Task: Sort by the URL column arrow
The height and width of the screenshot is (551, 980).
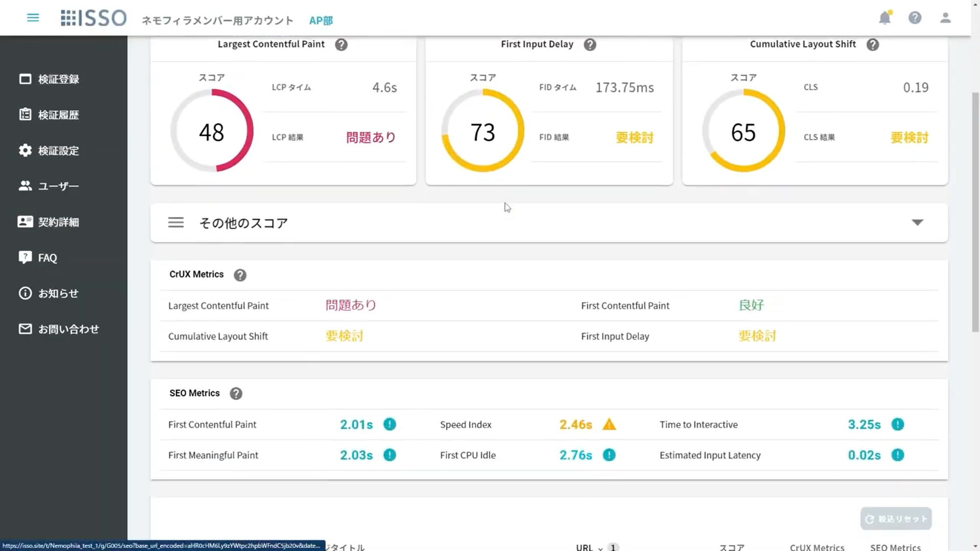Action: pos(600,548)
